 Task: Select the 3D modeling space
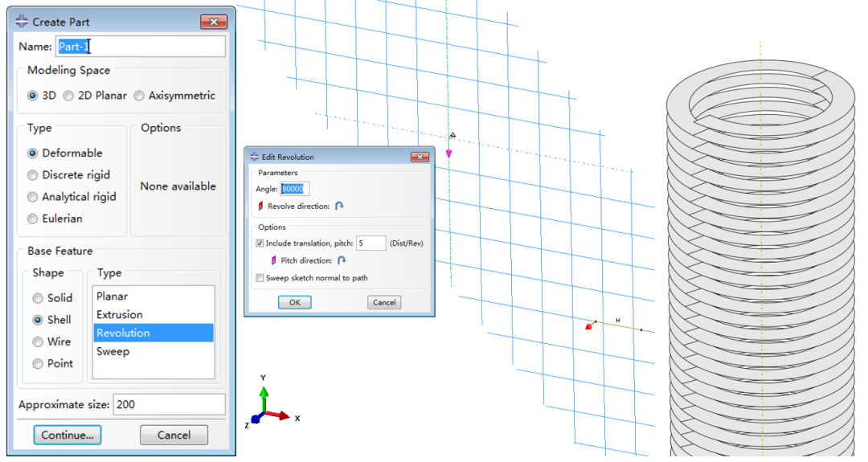coord(33,96)
